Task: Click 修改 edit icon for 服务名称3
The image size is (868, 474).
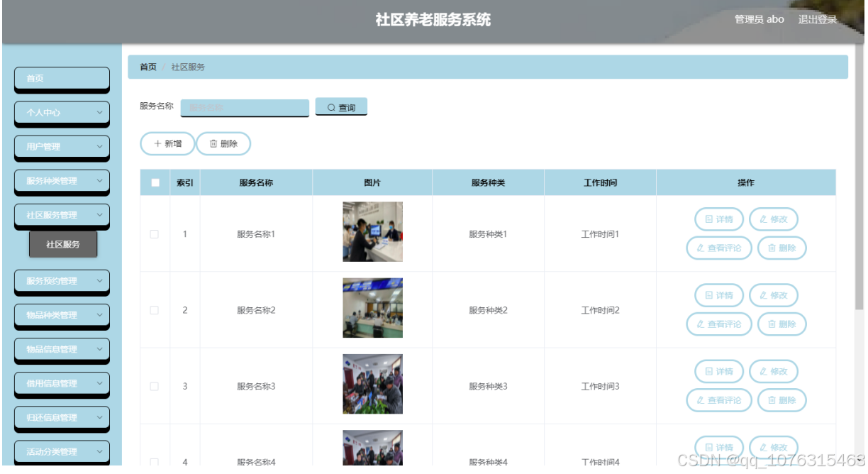Action: pyautogui.click(x=764, y=371)
